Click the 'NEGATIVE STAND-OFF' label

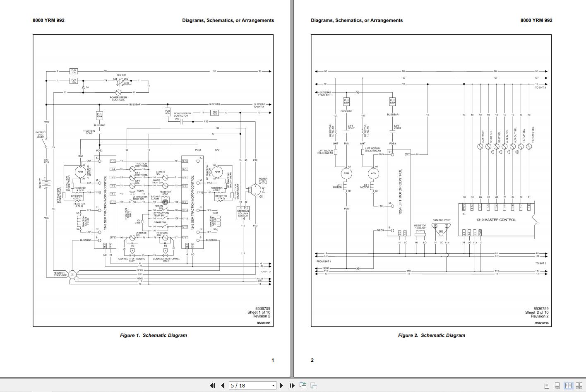[60, 274]
